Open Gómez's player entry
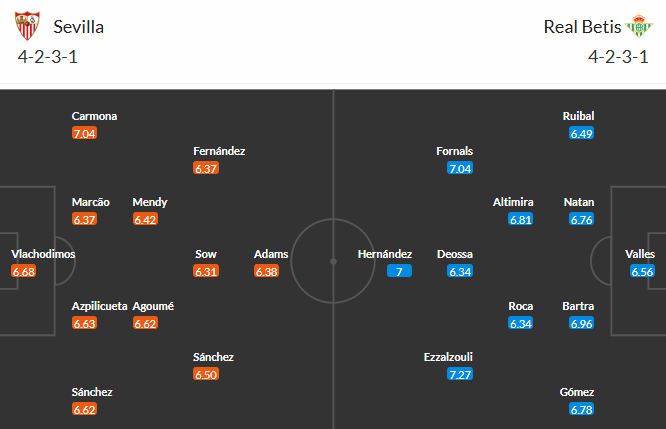666x429 pixels. 577,392
